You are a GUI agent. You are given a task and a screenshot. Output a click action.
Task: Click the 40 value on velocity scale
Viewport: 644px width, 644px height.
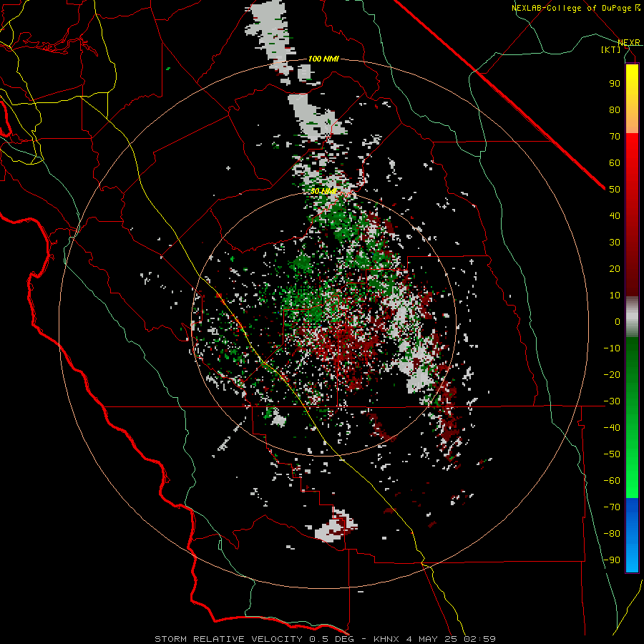615,215
